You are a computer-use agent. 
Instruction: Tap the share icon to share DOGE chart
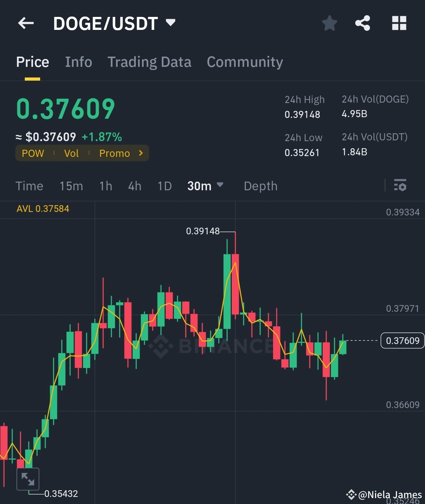click(x=362, y=23)
